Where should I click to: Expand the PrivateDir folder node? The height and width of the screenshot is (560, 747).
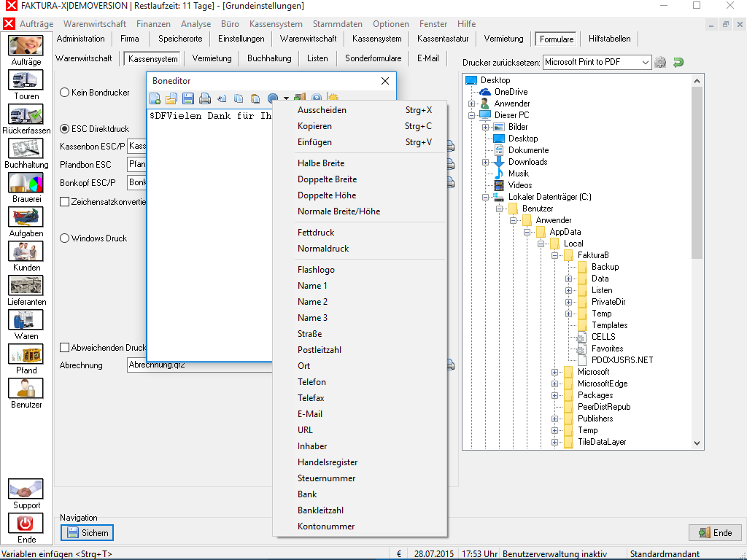click(568, 302)
